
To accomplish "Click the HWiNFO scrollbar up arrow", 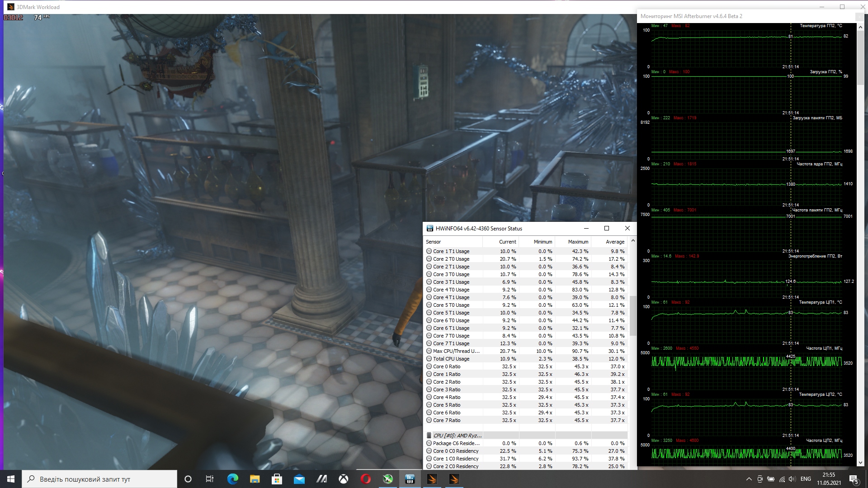I will click(x=633, y=241).
